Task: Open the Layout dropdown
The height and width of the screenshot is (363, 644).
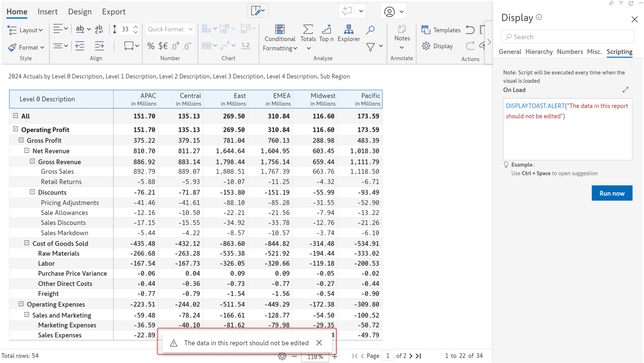Action: click(25, 30)
